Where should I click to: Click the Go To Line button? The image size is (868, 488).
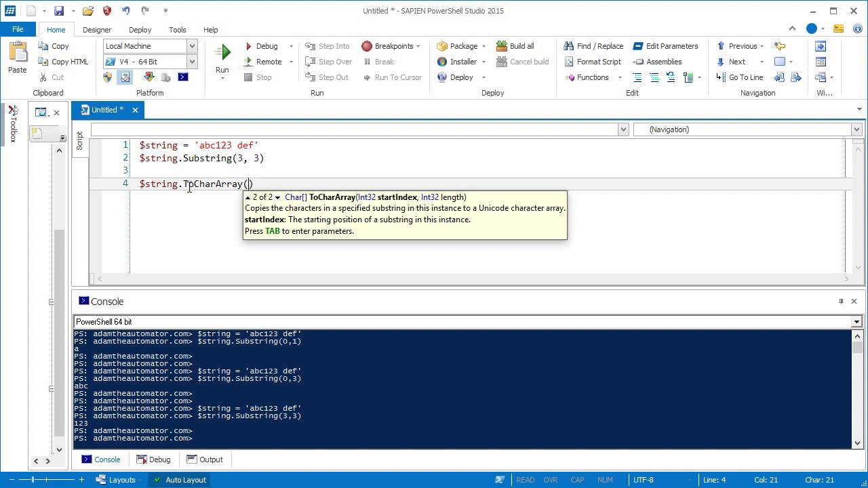(x=740, y=77)
